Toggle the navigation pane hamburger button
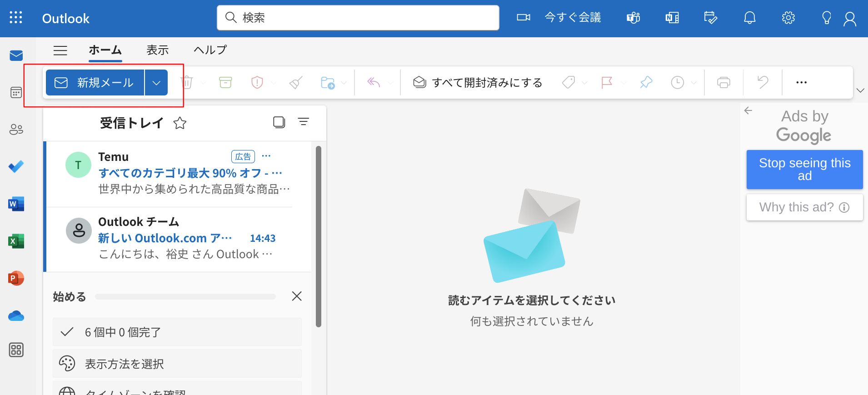 pos(60,50)
